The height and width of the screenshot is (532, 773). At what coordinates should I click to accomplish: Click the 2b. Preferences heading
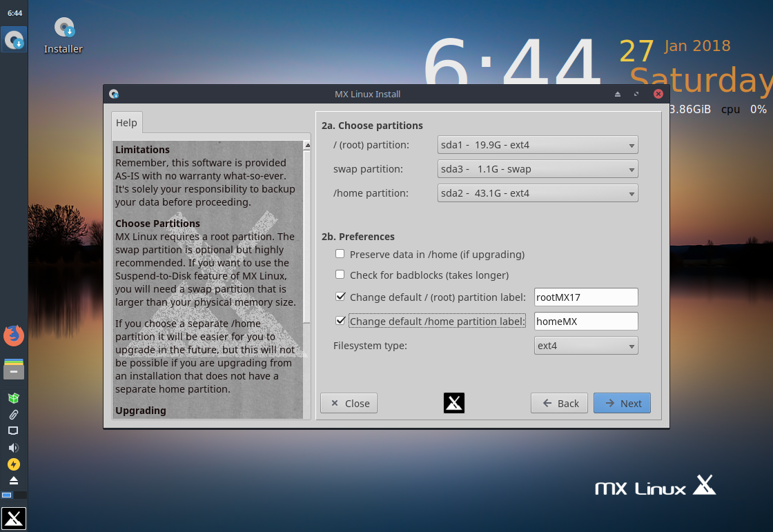point(358,237)
